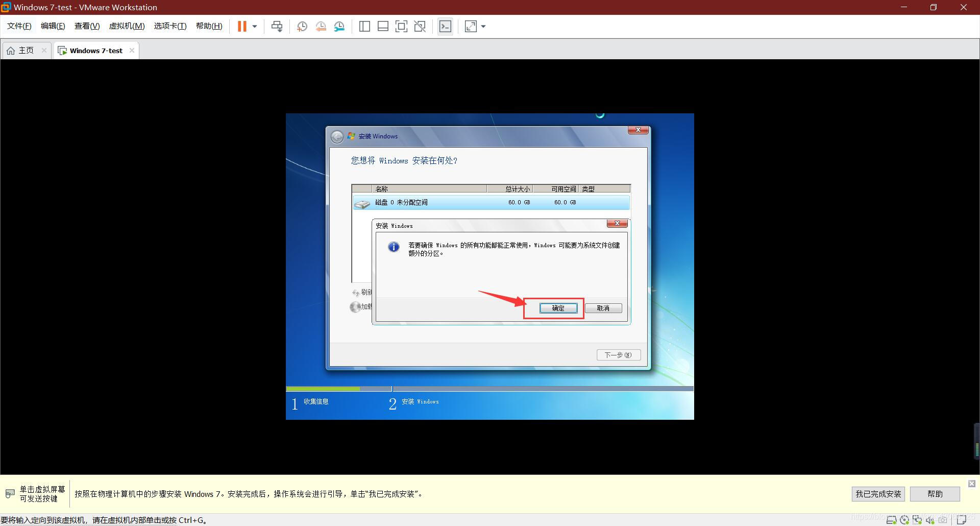980x526 pixels.
Task: Open the 查看(V) menu
Action: 87,26
